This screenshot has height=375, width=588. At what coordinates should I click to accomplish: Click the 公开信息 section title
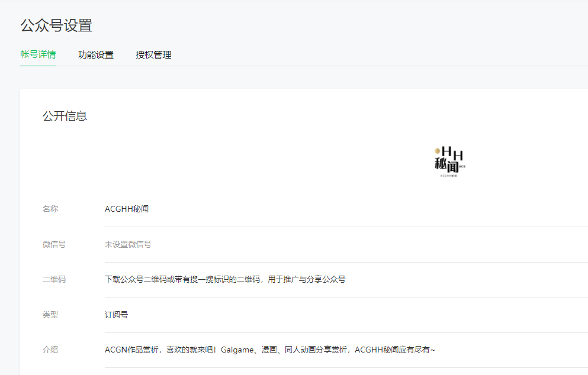[x=65, y=116]
